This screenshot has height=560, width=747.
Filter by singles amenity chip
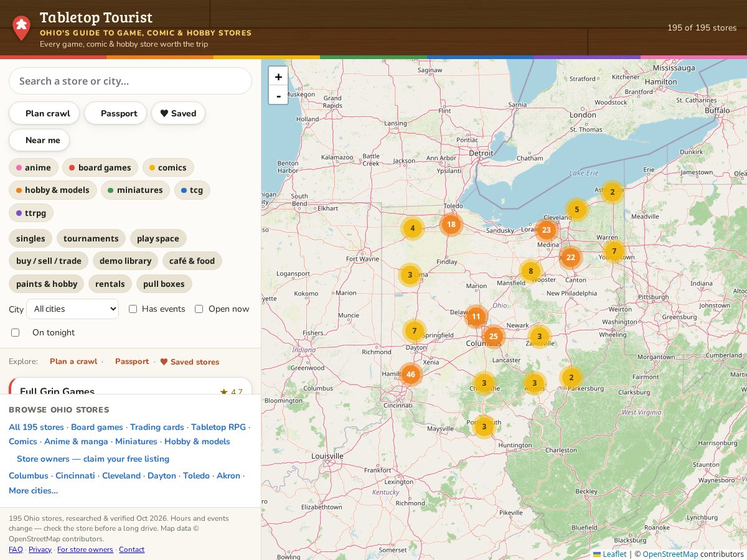31,238
